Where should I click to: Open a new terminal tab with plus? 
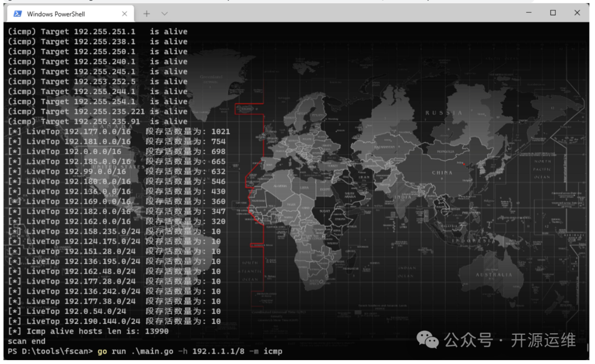pyautogui.click(x=147, y=14)
